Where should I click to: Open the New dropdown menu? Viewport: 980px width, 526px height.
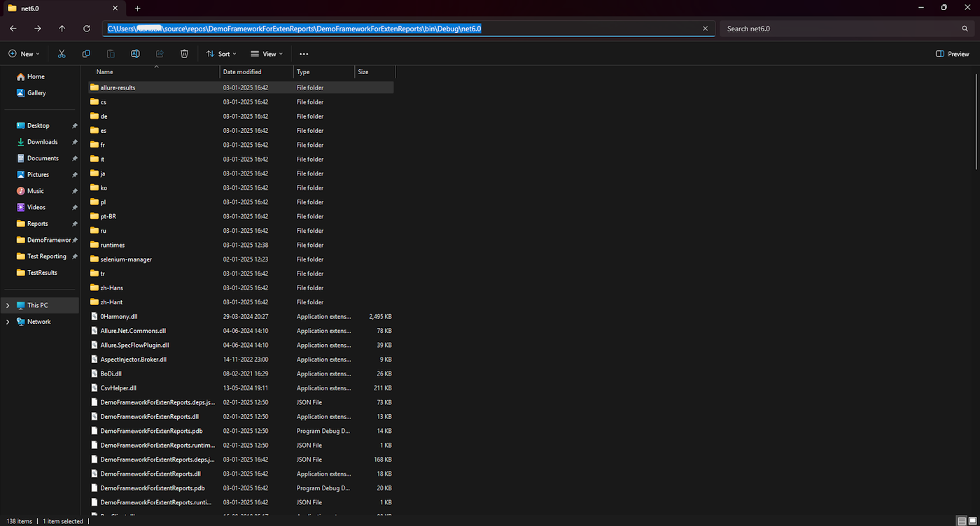tap(24, 54)
